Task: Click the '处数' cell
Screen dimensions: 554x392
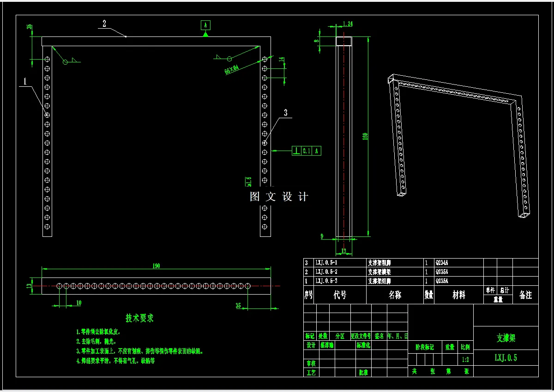Action: (x=323, y=336)
